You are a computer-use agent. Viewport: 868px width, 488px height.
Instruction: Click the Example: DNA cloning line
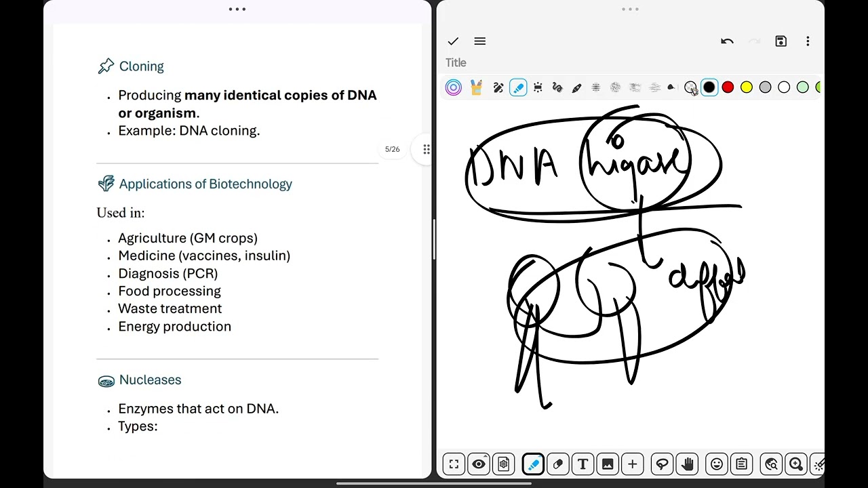(x=189, y=131)
